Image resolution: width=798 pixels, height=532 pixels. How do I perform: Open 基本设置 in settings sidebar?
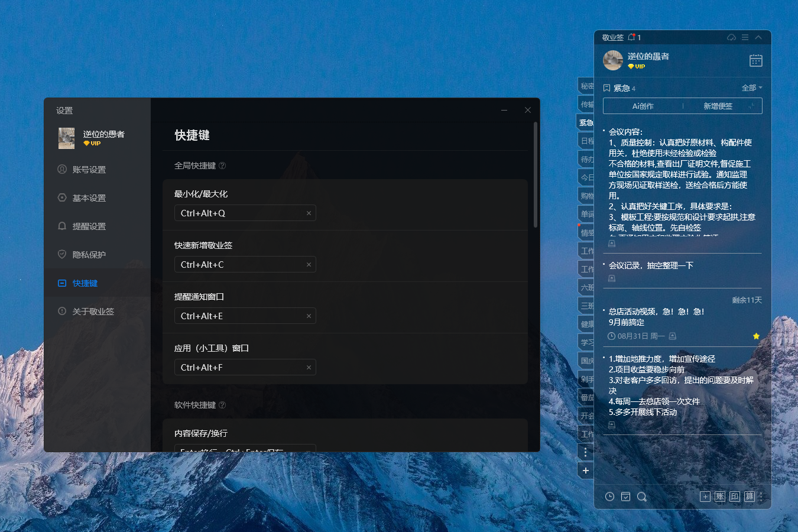pos(98,198)
